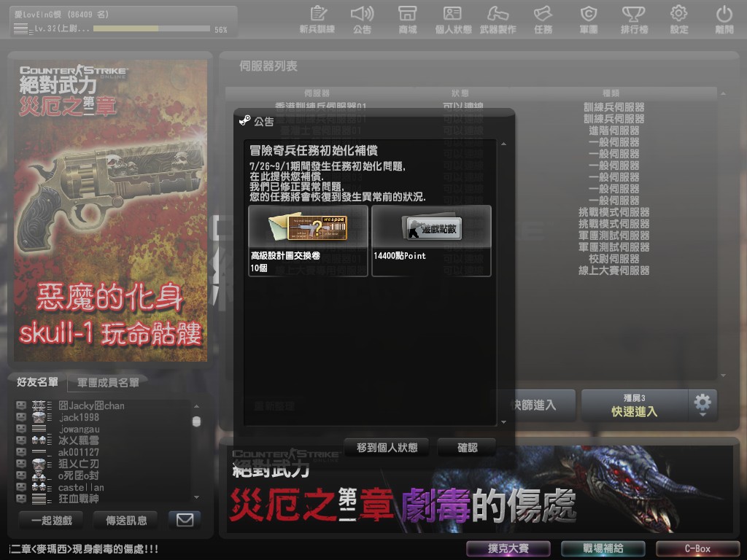
Task: Click 傳送訊息 send message button
Action: point(126,520)
